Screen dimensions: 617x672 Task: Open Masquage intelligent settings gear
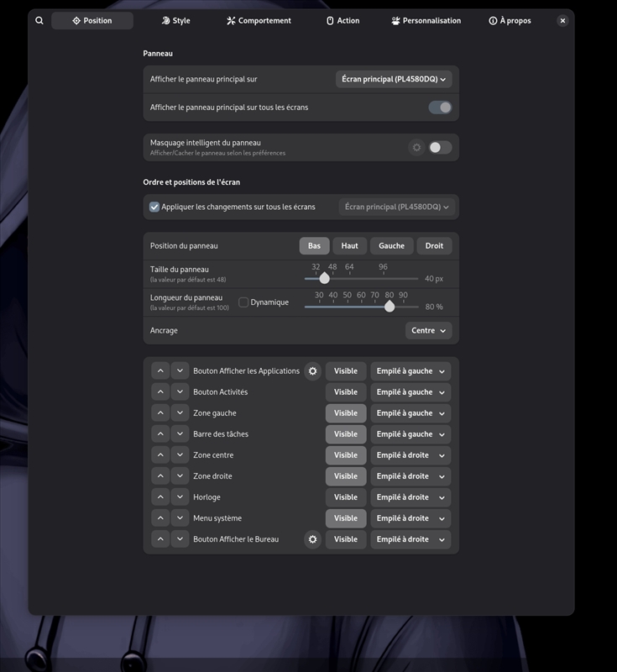(x=416, y=148)
